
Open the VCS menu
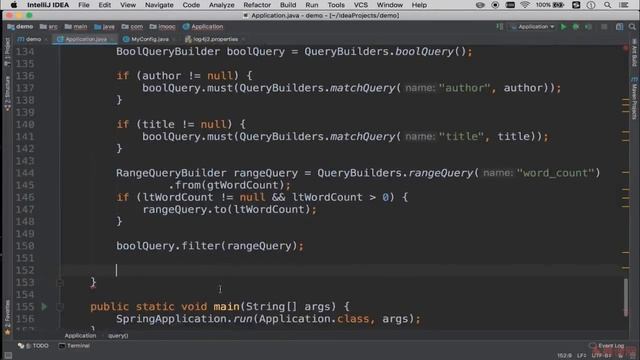tap(360, 5)
